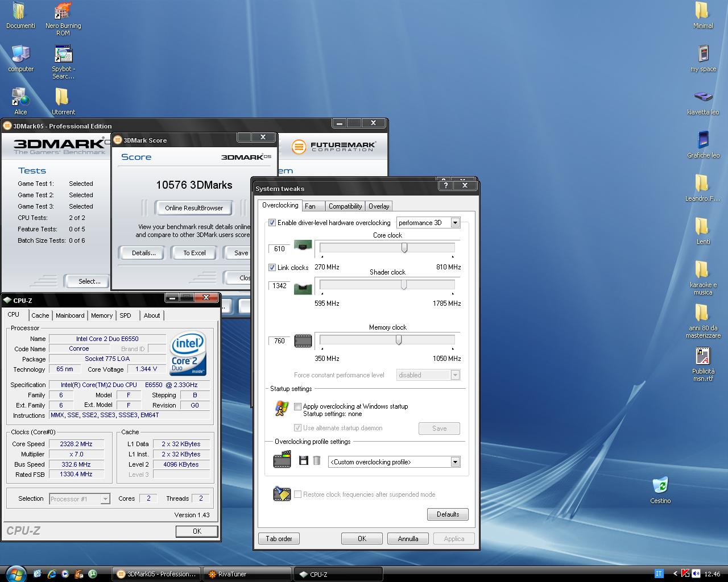Screen dimensions: 728x582
Task: Open CPU-Z Cache tab
Action: [x=40, y=315]
